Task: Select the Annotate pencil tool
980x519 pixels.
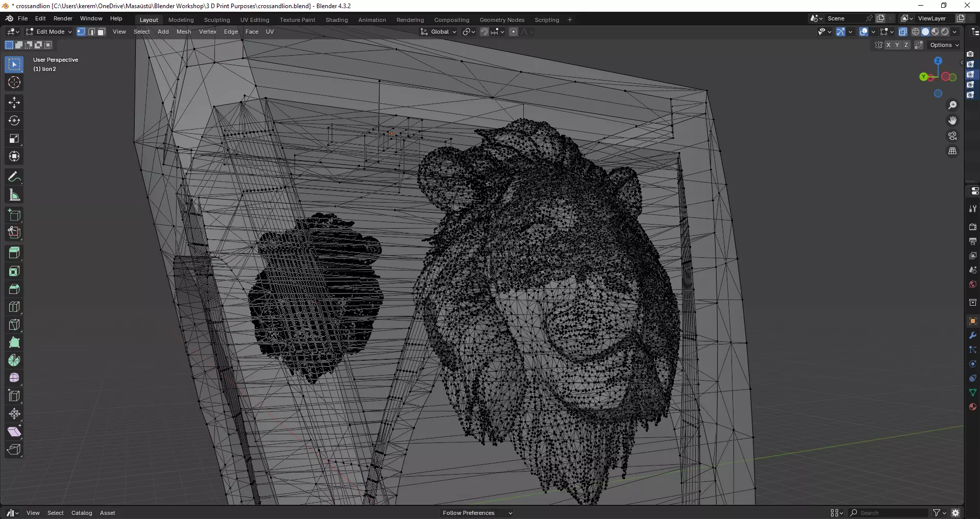Action: pos(14,177)
